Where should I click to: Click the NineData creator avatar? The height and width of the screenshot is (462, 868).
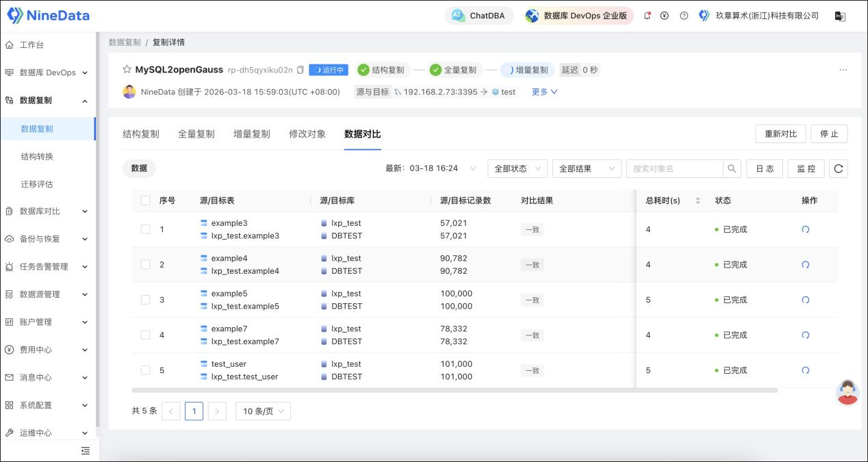coord(129,92)
